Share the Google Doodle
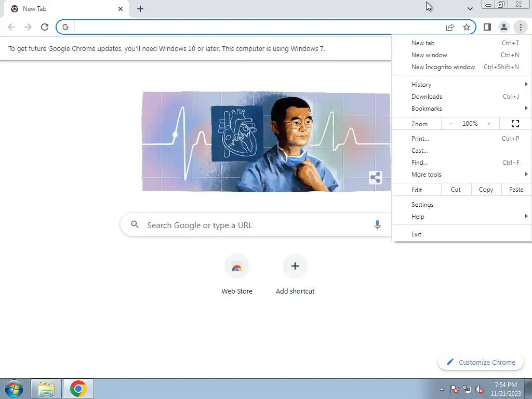This screenshot has height=399, width=532. [375, 177]
